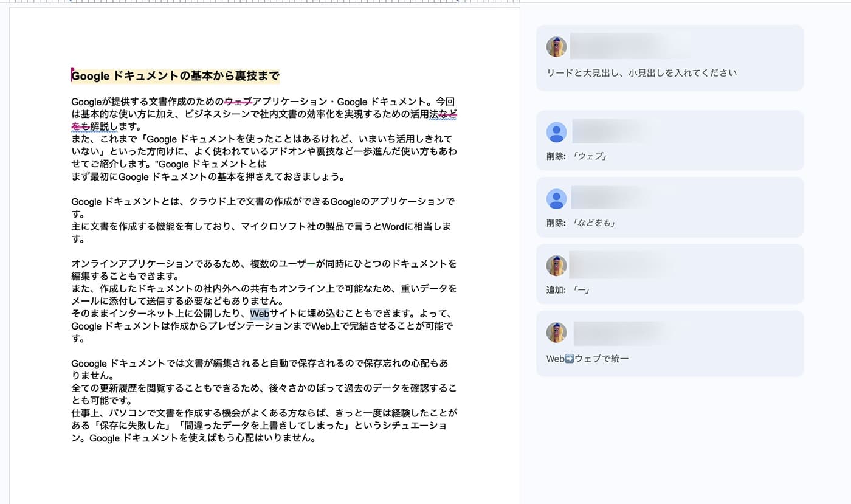This screenshot has width=851, height=504.
Task: Click the sentence 'Google ドキュメントを使えばもう心配はいりません。'
Action: tap(203, 438)
